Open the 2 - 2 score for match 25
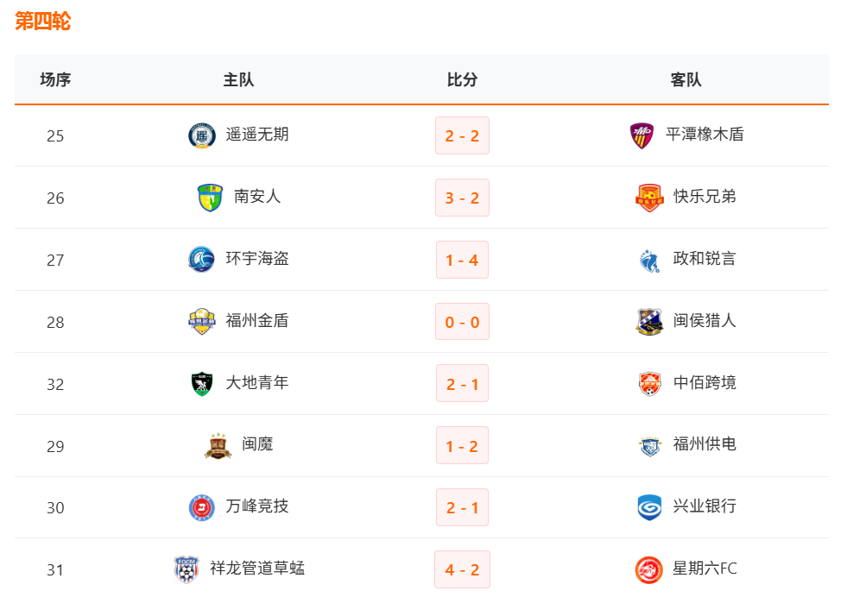The width and height of the screenshot is (847, 616). click(462, 135)
